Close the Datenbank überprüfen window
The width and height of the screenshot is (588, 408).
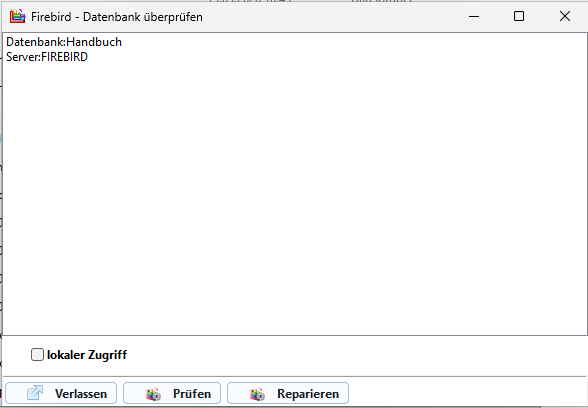(565, 16)
